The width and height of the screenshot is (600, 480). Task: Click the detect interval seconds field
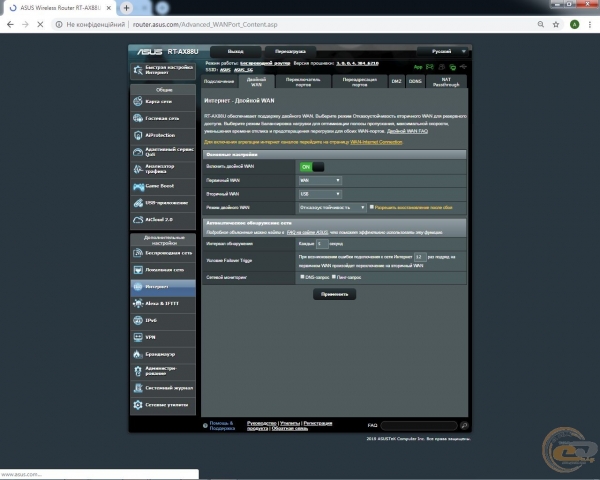tap(322, 244)
